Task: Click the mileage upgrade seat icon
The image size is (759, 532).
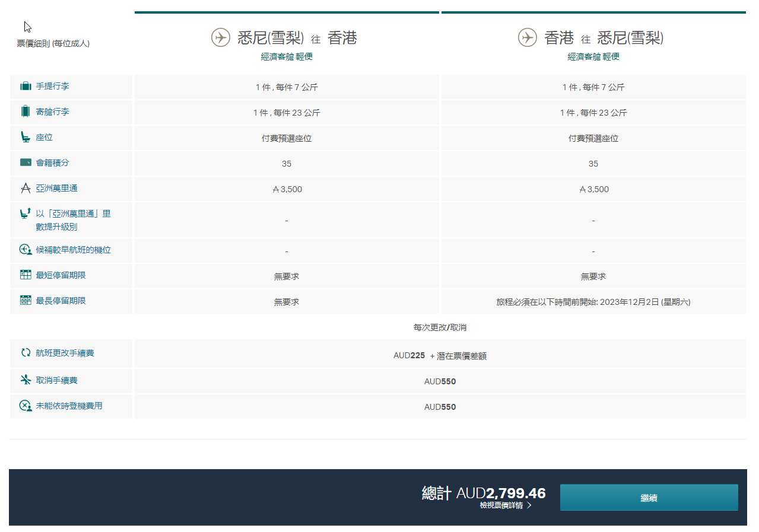Action: tap(26, 214)
